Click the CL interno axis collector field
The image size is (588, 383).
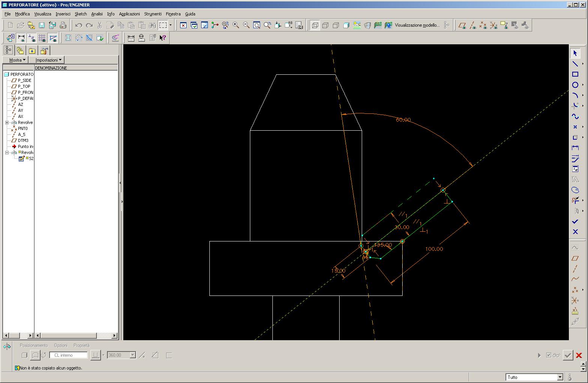[68, 355]
